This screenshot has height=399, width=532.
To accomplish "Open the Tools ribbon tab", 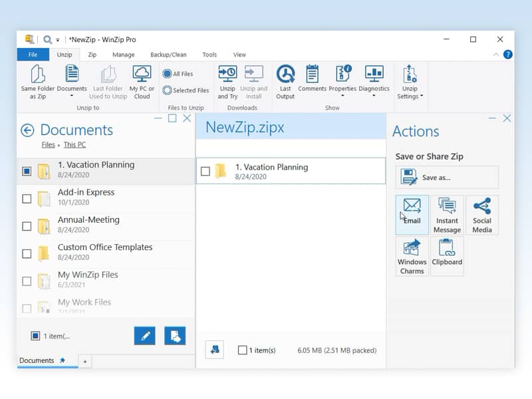I will pyautogui.click(x=210, y=55).
